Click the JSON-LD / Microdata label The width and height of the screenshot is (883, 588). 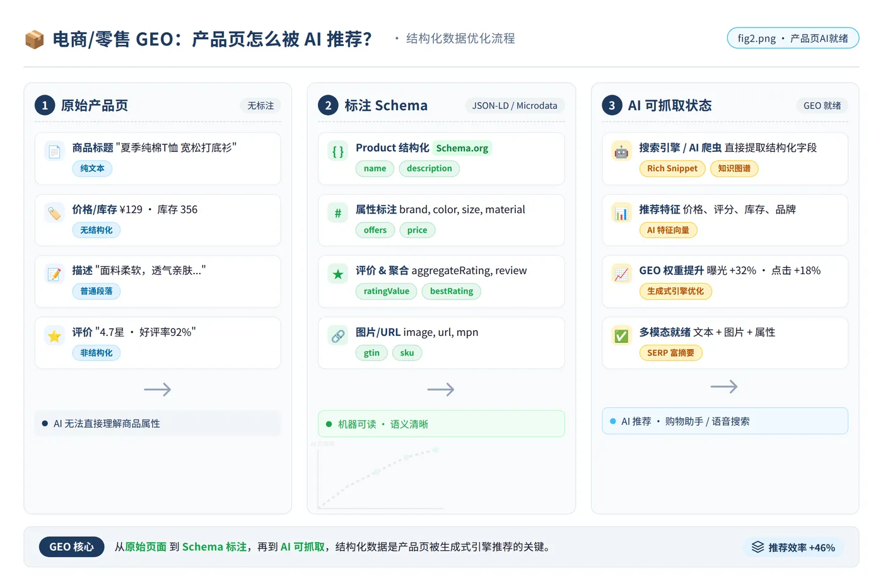click(x=515, y=105)
